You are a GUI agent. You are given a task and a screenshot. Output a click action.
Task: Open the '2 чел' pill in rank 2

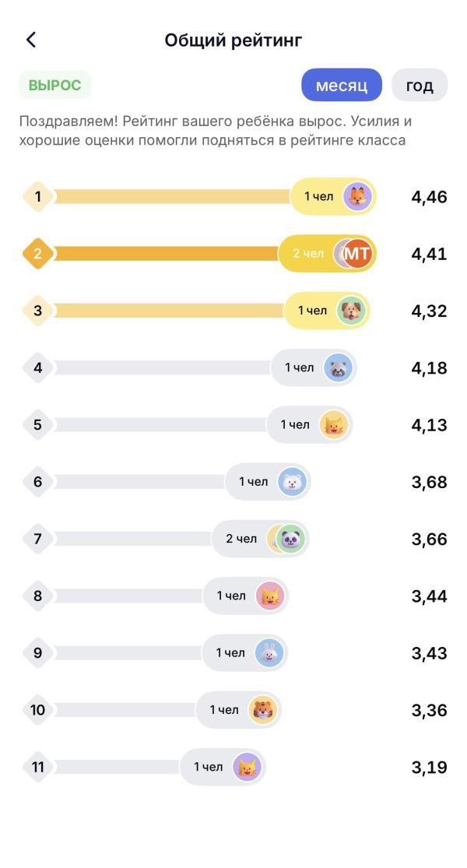tap(327, 254)
